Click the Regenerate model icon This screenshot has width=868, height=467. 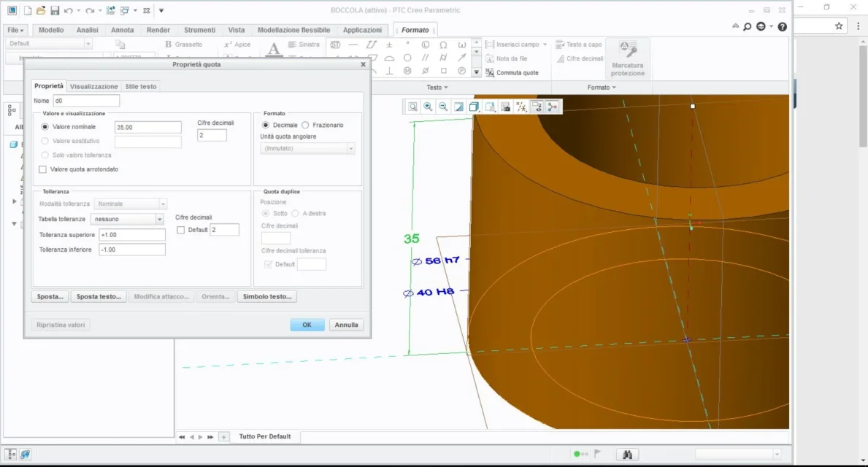point(111,10)
